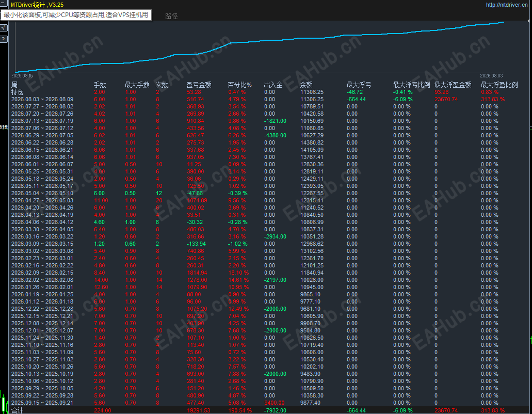The height and width of the screenshot is (414, 532).
Task: Click the 最大浮盈比例 column header
Action: pos(499,85)
